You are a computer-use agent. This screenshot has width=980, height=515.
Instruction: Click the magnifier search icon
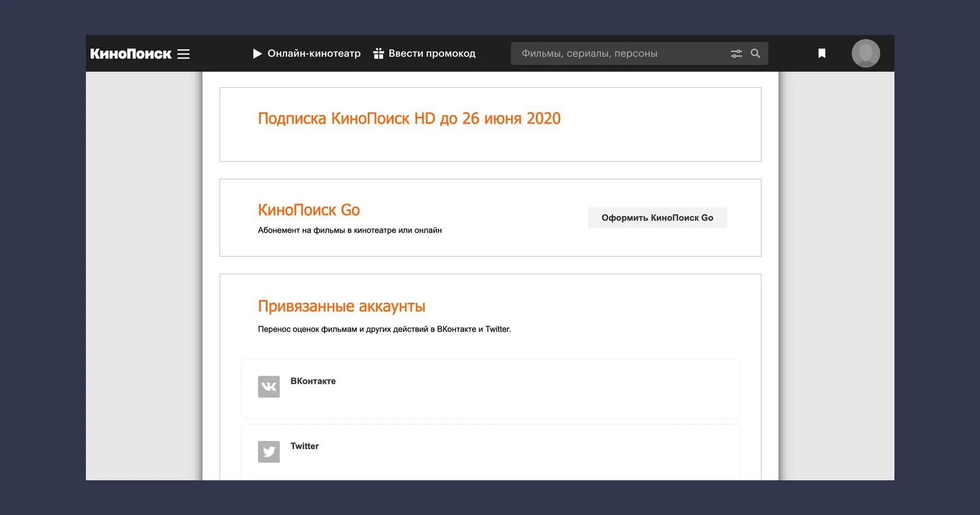(x=755, y=53)
